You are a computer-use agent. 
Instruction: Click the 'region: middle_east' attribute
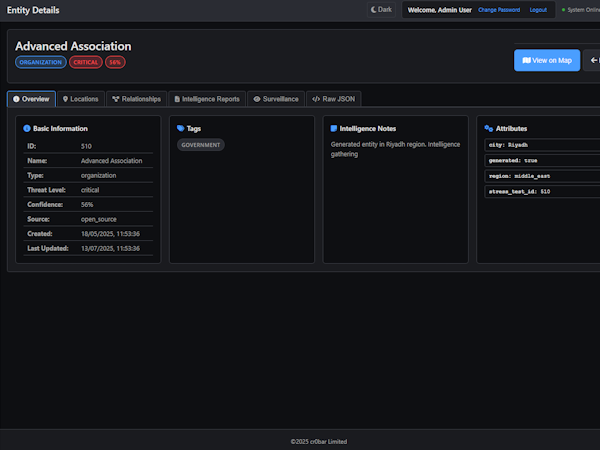click(542, 176)
